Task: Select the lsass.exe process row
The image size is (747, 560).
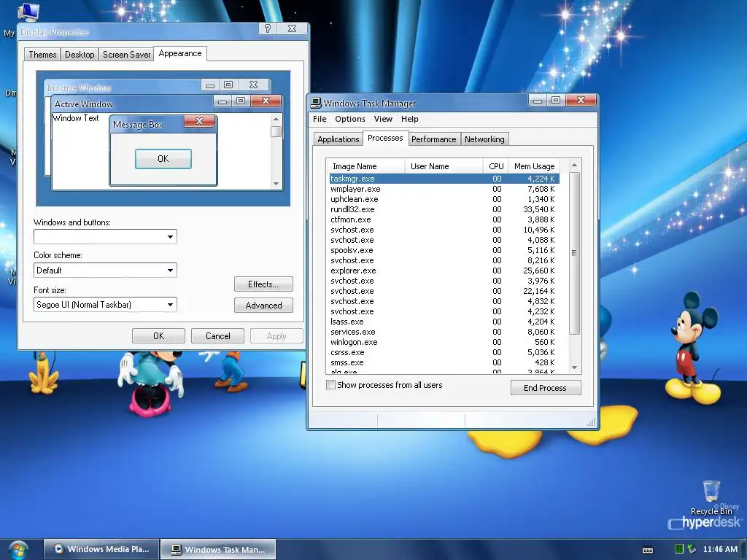Action: tap(444, 322)
